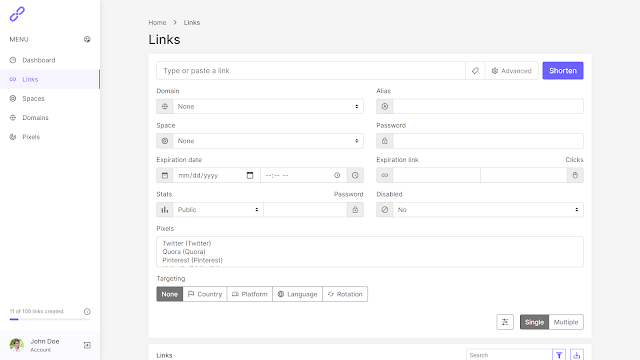Click the Space field icon
Screen dimensions: 640x360
click(165, 141)
